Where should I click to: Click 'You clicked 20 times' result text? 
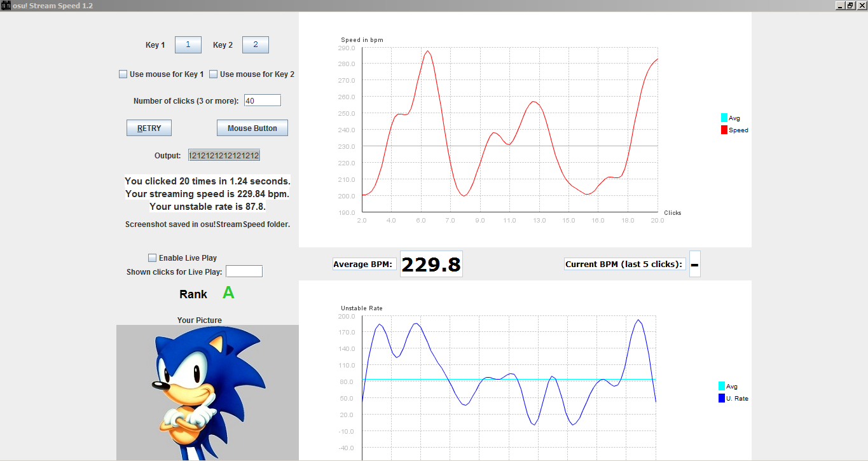(207, 181)
